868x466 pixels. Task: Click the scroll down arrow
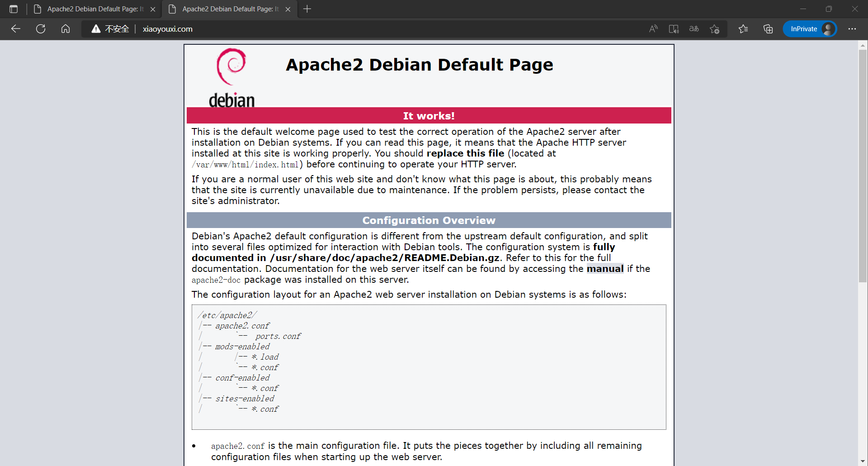click(863, 461)
